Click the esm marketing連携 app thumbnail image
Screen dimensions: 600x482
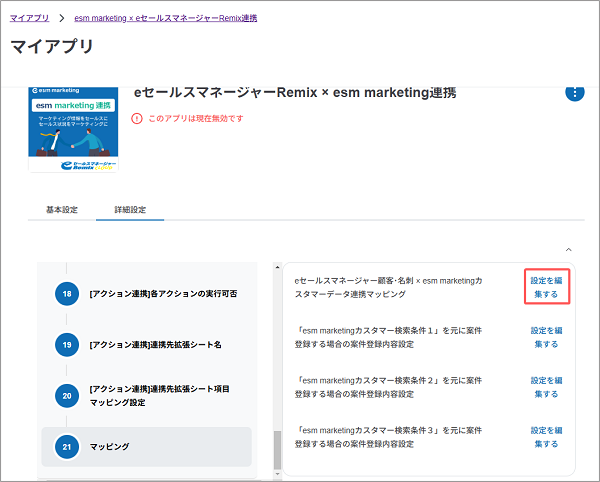(73, 129)
